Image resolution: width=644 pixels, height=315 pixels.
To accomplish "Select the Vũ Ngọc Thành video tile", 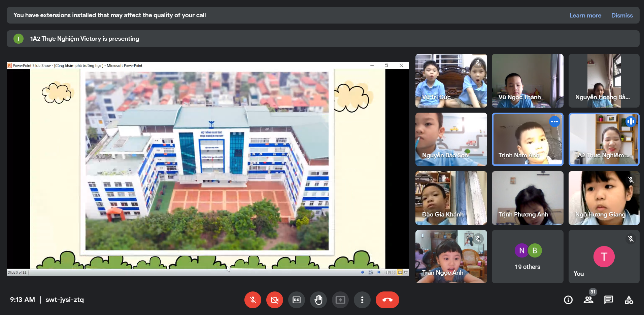I will pyautogui.click(x=528, y=81).
